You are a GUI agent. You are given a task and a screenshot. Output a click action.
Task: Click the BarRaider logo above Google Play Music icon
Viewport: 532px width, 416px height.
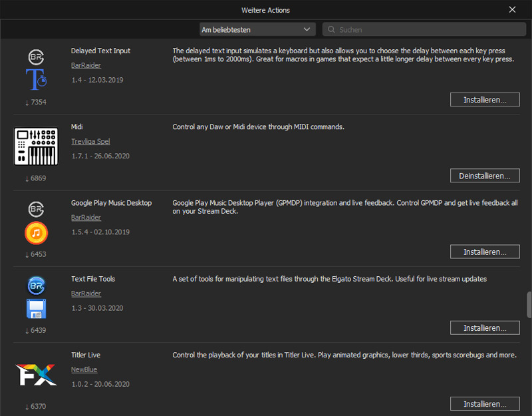(x=36, y=209)
